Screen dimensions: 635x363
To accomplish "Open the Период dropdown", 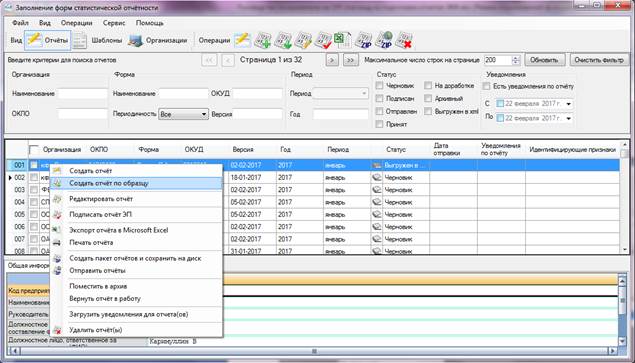I will click(x=341, y=94).
